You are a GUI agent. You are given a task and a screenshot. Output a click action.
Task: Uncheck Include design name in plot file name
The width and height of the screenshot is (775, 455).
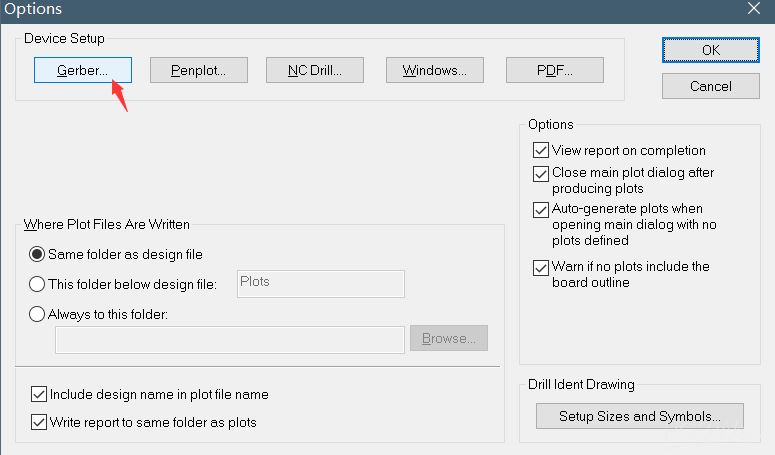click(x=40, y=394)
